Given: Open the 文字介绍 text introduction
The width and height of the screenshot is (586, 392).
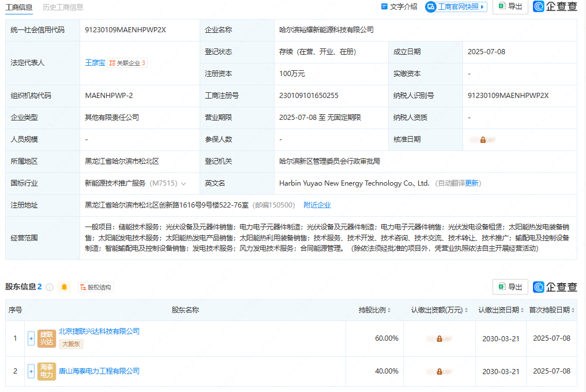Looking at the screenshot, I should coord(399,7).
